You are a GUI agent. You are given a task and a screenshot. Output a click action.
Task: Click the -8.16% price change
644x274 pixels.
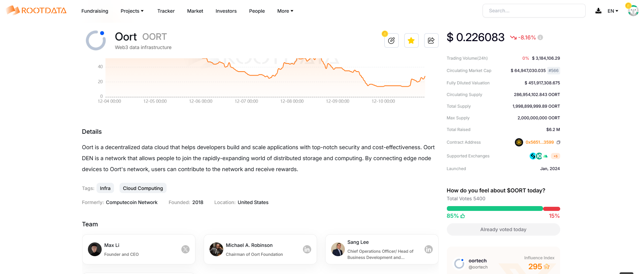tap(527, 38)
